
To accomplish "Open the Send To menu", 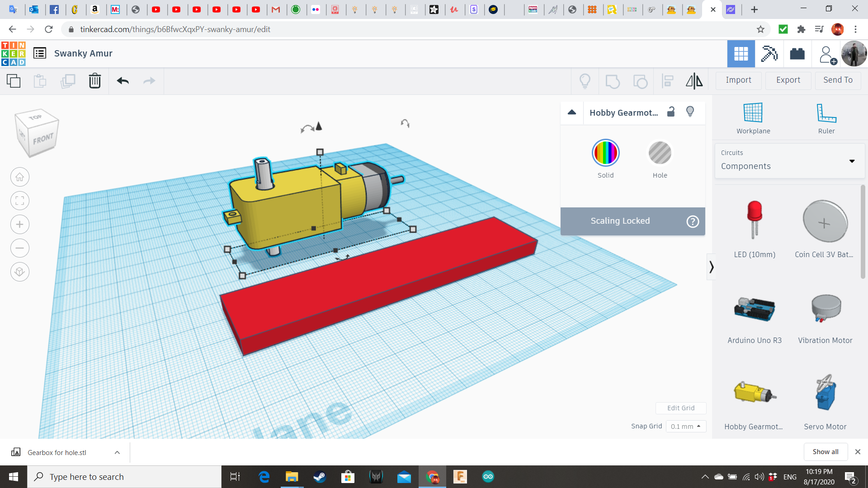I will [x=838, y=80].
